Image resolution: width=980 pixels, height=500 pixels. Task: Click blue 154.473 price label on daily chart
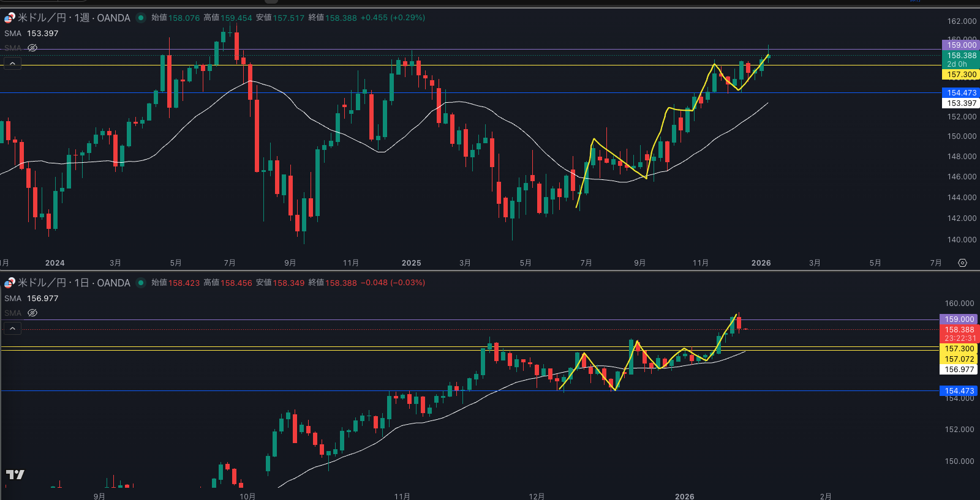(959, 391)
